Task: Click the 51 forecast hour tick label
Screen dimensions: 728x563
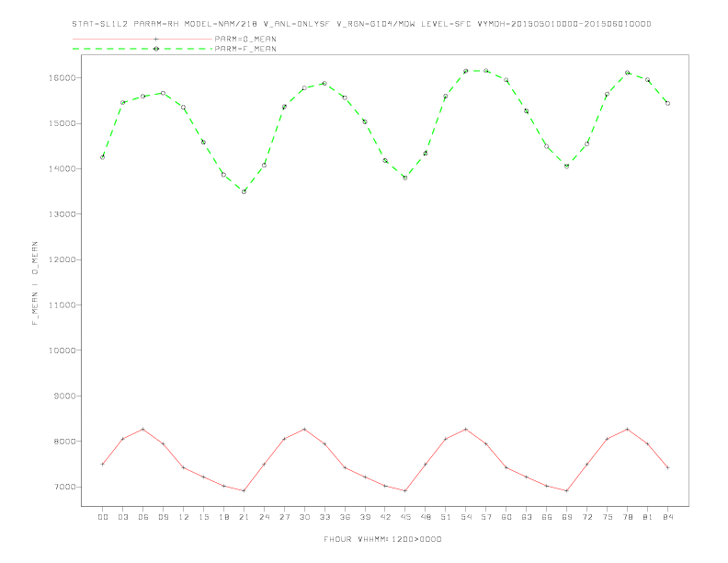Action: pos(446,517)
